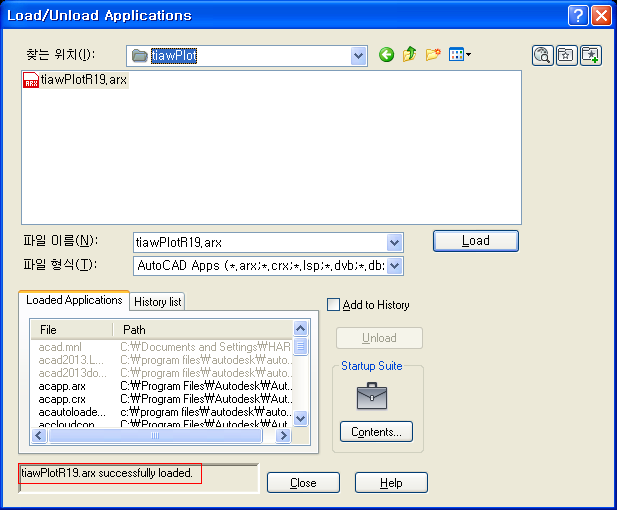Sort by the Path column header
The width and height of the screenshot is (617, 510).
[203, 330]
